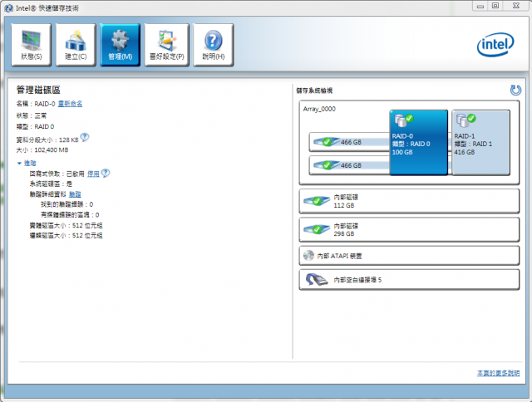Viewport: 532px width, 402px height.
Task: Click the RAID-0 volume status icon
Action: coord(403,120)
